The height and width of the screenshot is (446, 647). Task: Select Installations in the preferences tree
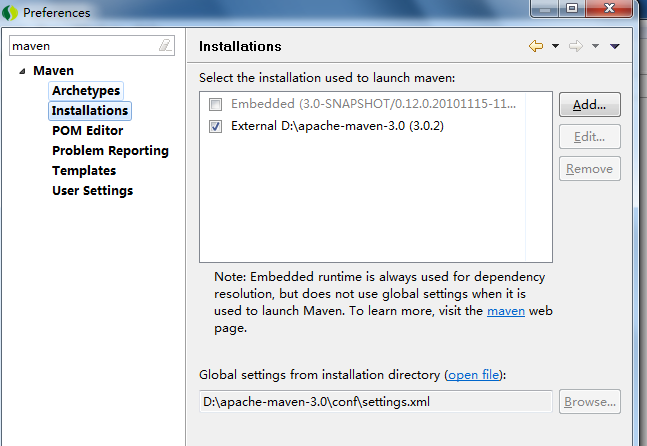90,111
